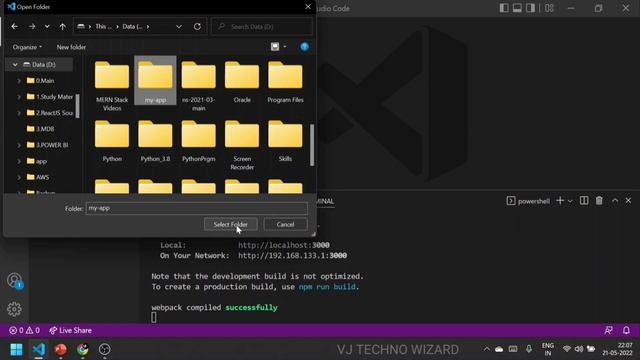Open view options dropdown arrow
Screen dimensions: 640x360
pos(285,47)
